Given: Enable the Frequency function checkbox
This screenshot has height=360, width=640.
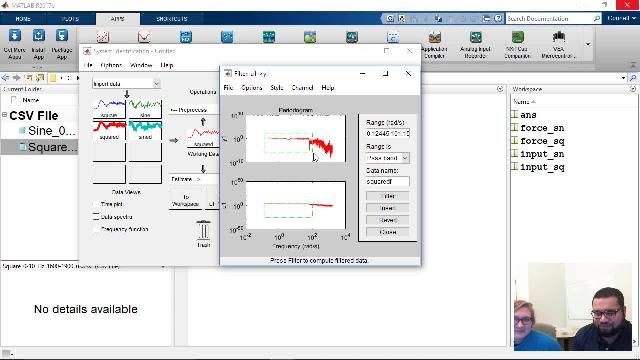Looking at the screenshot, I should pyautogui.click(x=96, y=229).
